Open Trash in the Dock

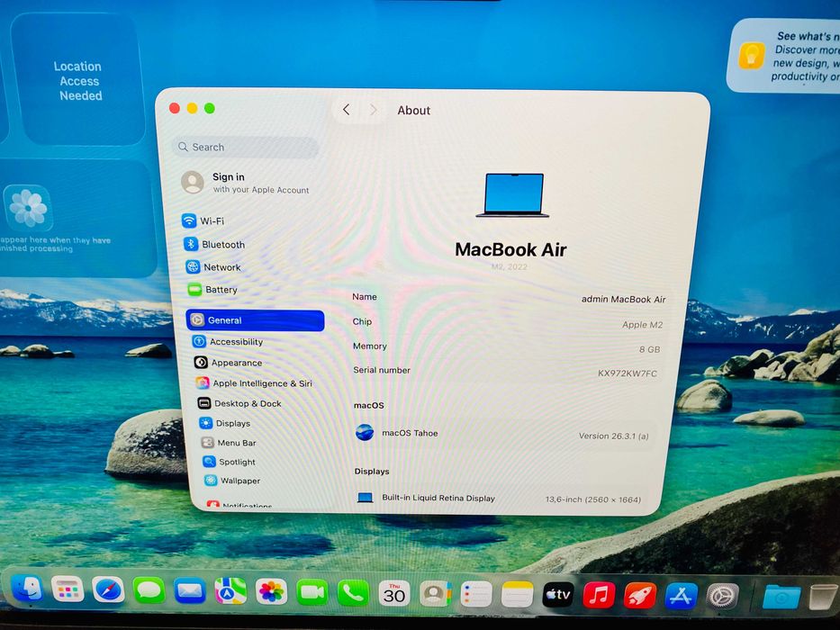(822, 597)
